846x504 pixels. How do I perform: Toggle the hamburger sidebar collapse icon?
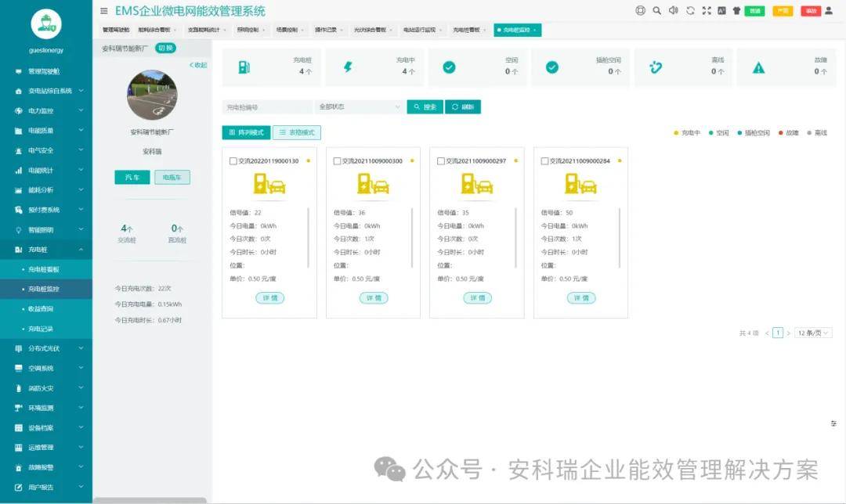click(x=103, y=11)
